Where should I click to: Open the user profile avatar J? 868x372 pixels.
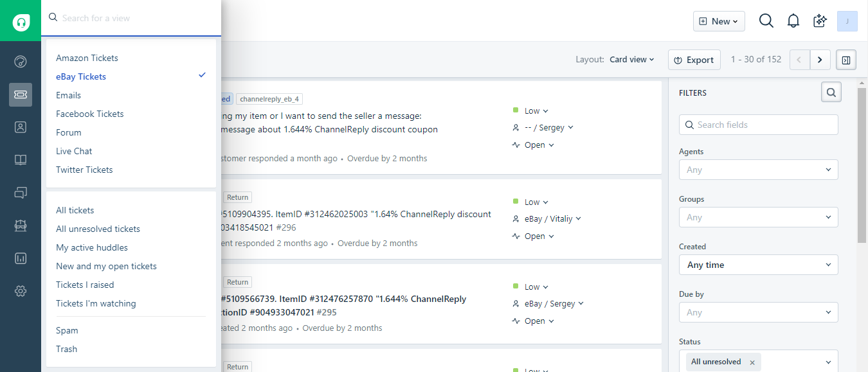coord(847,21)
